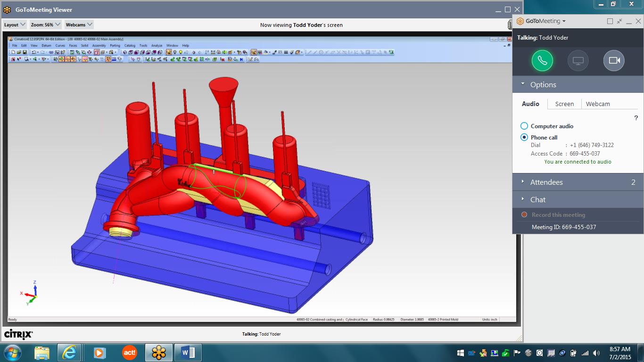Image resolution: width=644 pixels, height=362 pixels.
Task: Collapse the GoToMeeting control panel with the arrows icon
Action: (619, 21)
